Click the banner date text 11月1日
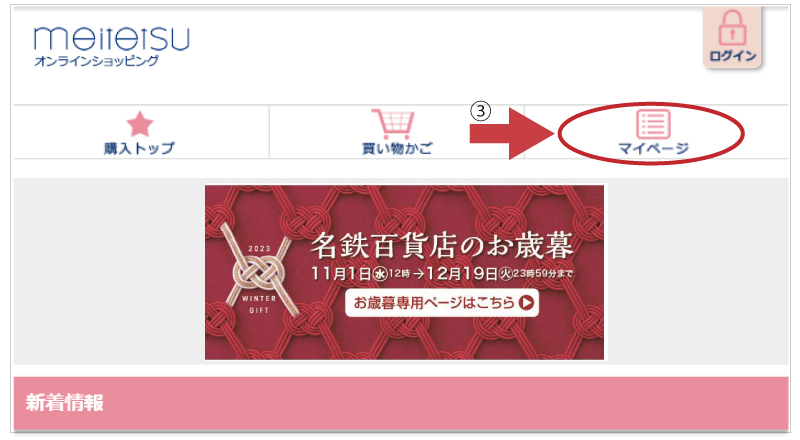The height and width of the screenshot is (440, 800). (341, 274)
